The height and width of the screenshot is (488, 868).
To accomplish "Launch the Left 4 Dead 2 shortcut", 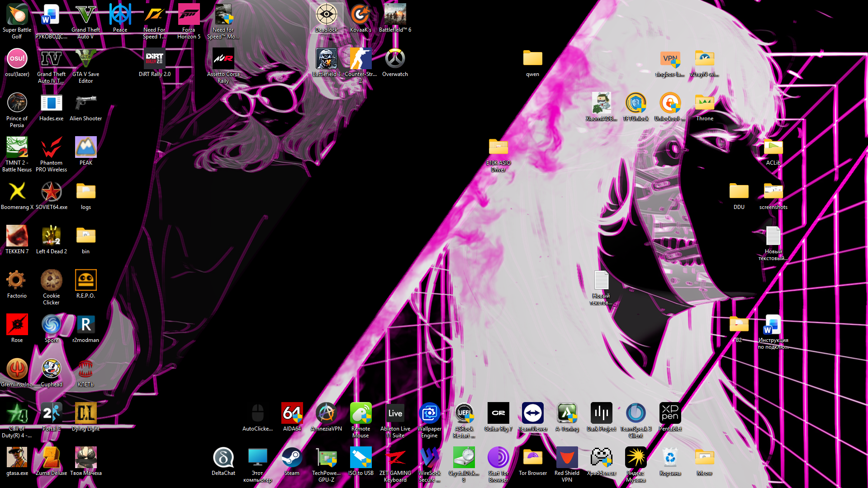I will tap(52, 240).
